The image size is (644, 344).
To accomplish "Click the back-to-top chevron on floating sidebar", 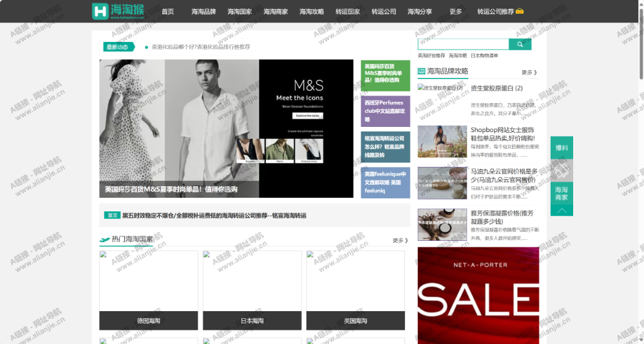I will tap(562, 210).
